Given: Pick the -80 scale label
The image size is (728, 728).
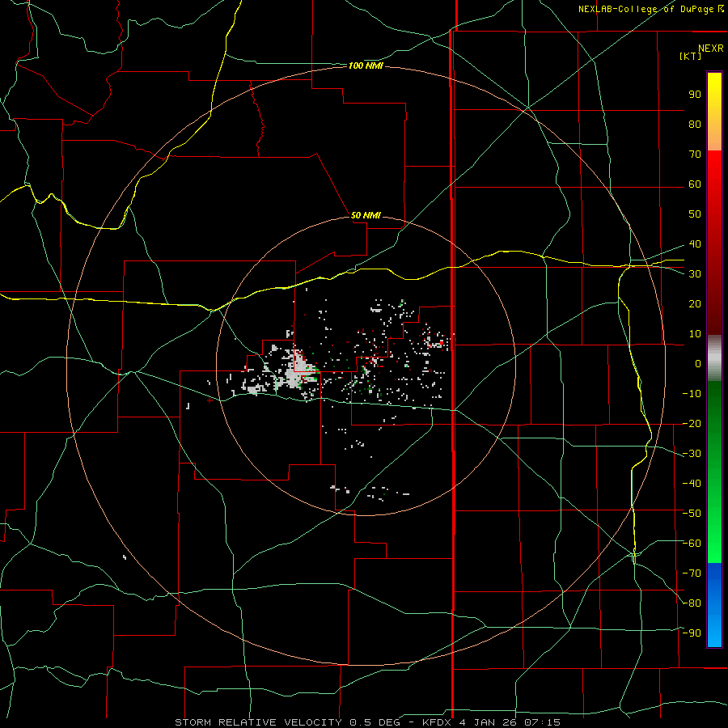Looking at the screenshot, I should click(692, 603).
